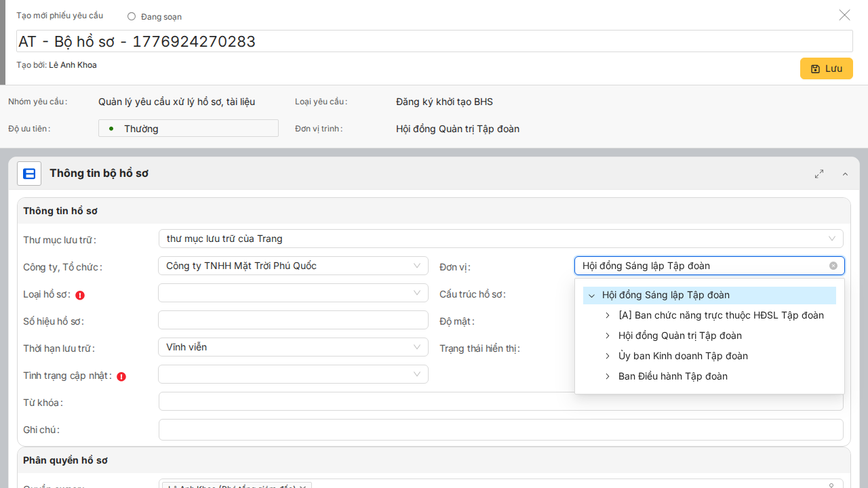Click the Số hiệu hồ sơ input field
Viewport: 868px width, 488px height.
pos(293,320)
